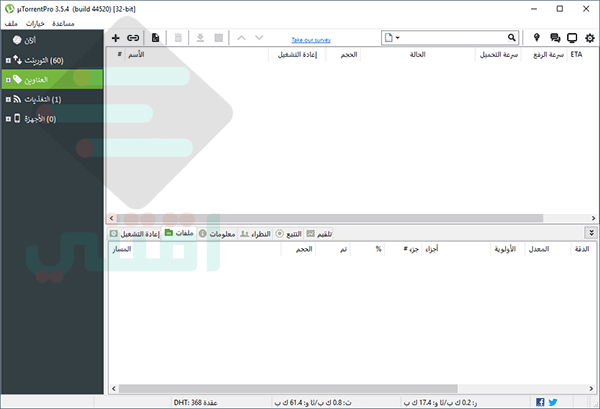Open the مساعدة menu
The image size is (600, 409).
pos(63,24)
